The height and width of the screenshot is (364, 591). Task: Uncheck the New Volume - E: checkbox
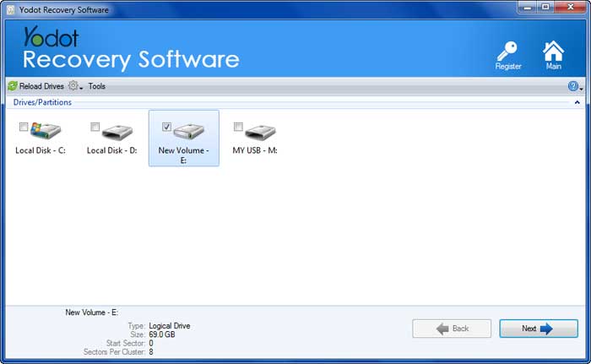pyautogui.click(x=166, y=127)
